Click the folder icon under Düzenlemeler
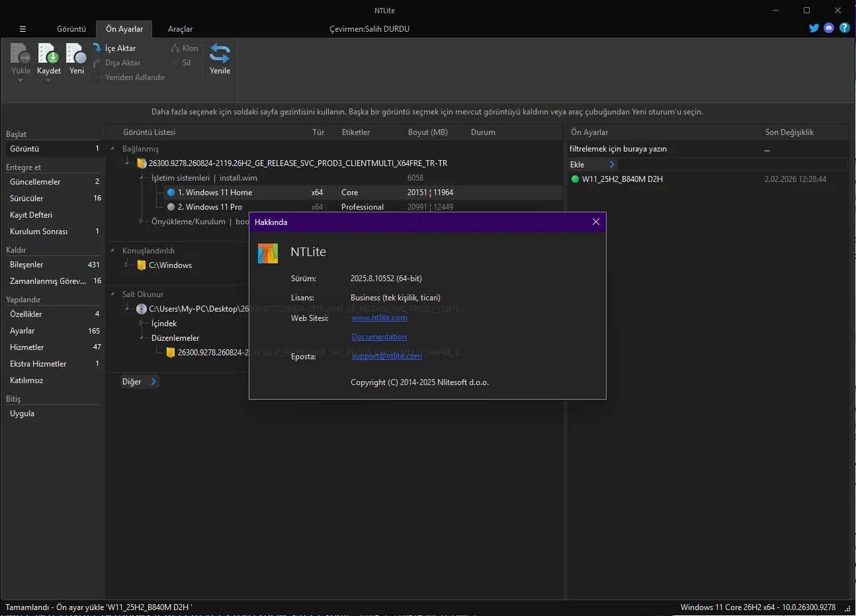The width and height of the screenshot is (856, 616). 171,353
